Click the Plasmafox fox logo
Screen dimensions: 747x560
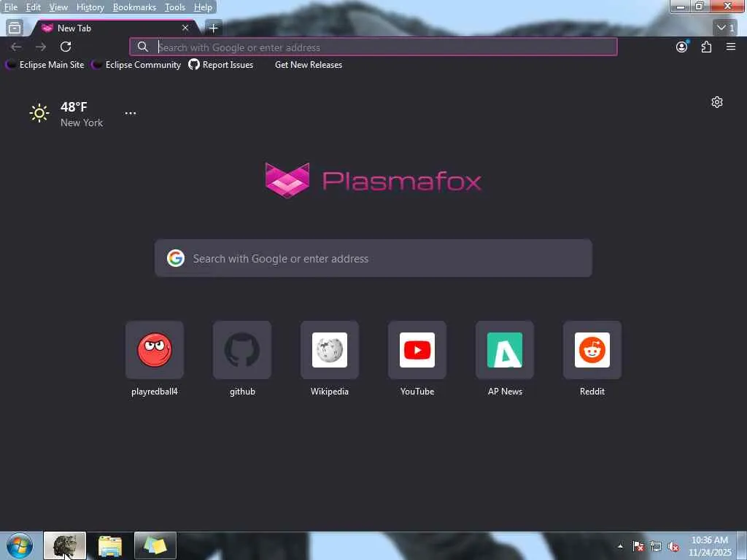pos(287,181)
